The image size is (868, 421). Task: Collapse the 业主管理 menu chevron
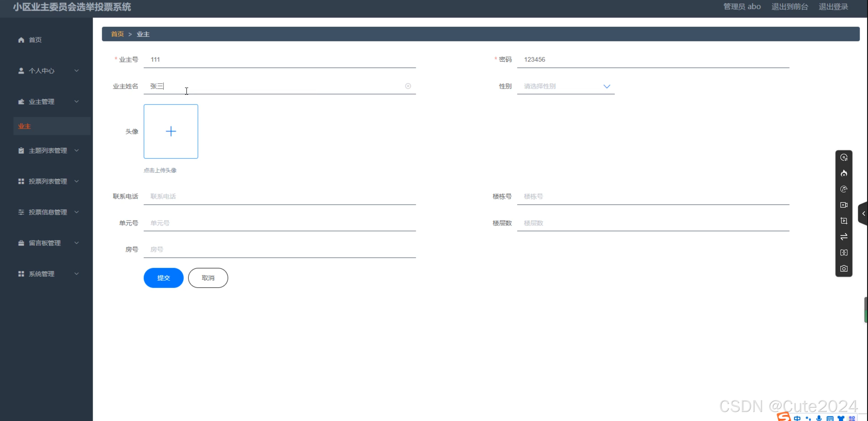77,102
